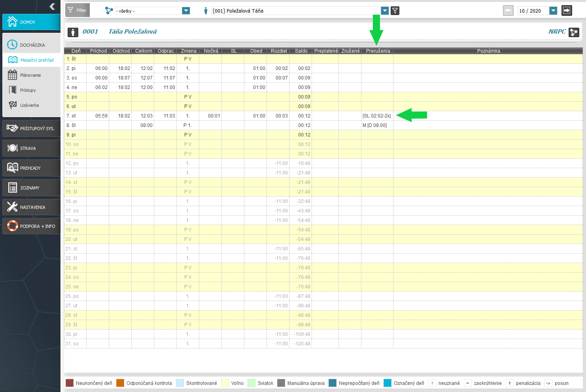Click arrival time 05:59
Screen dimensions: 586x392
[x=101, y=116]
